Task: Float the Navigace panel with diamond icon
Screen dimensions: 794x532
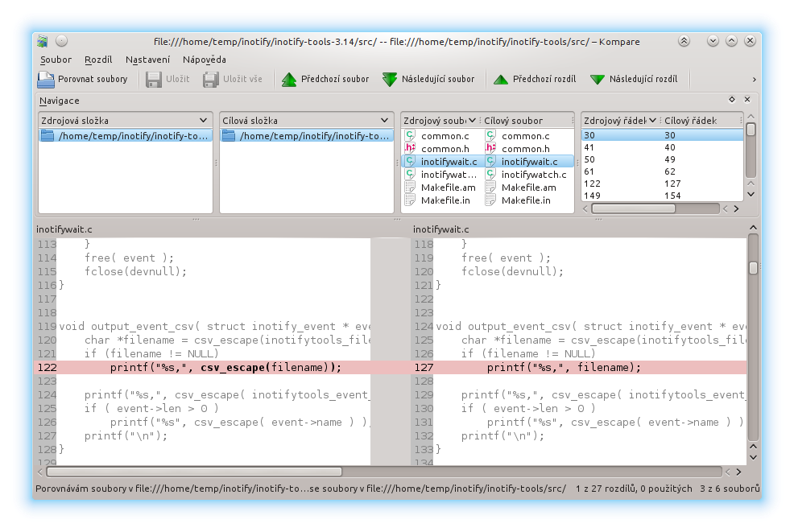Action: (x=732, y=100)
